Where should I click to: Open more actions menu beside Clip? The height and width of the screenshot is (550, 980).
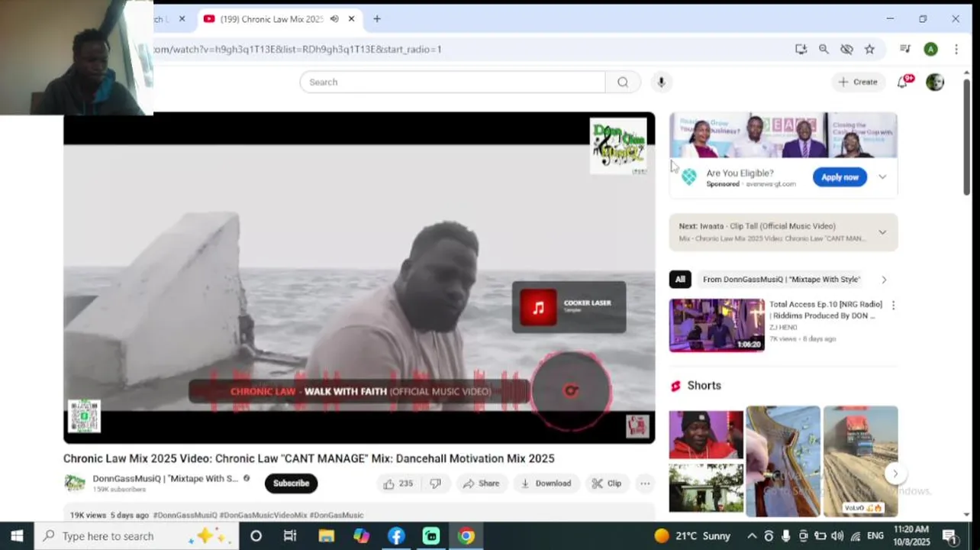tap(645, 484)
